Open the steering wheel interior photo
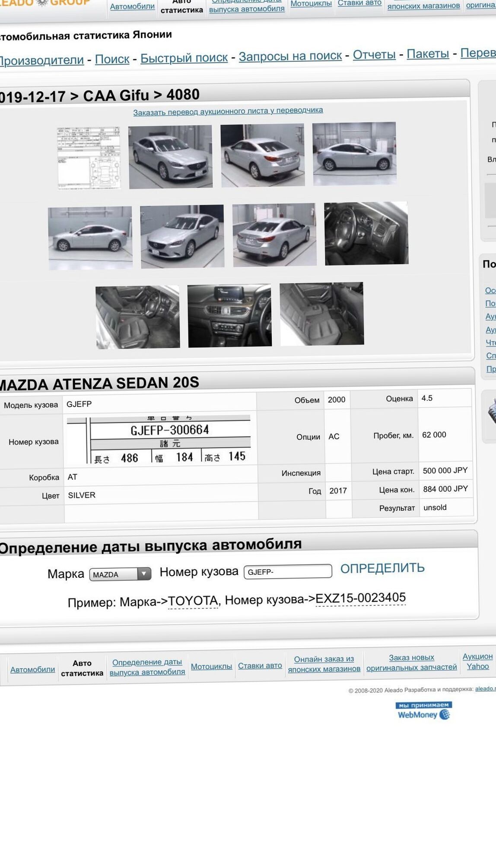This screenshot has height=868, width=496. (366, 234)
